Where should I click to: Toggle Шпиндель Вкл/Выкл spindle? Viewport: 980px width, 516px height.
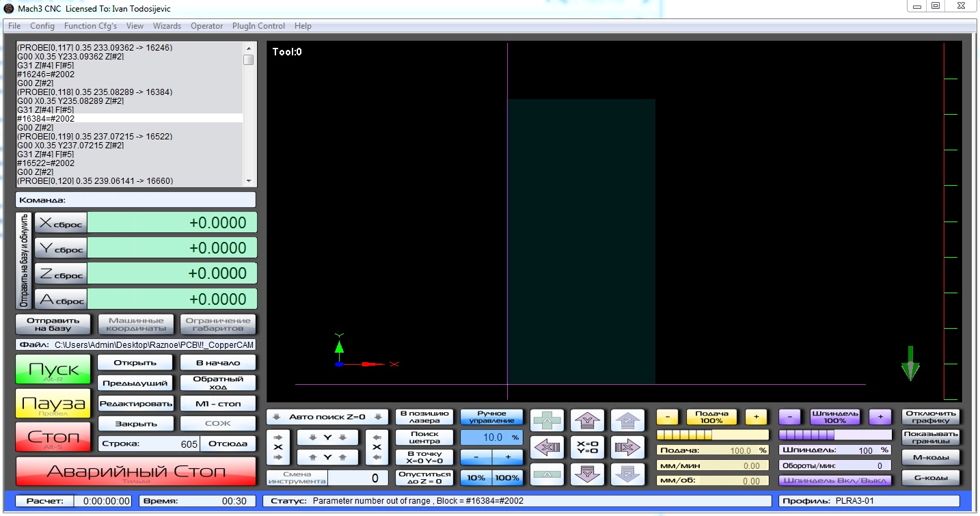[x=835, y=480]
